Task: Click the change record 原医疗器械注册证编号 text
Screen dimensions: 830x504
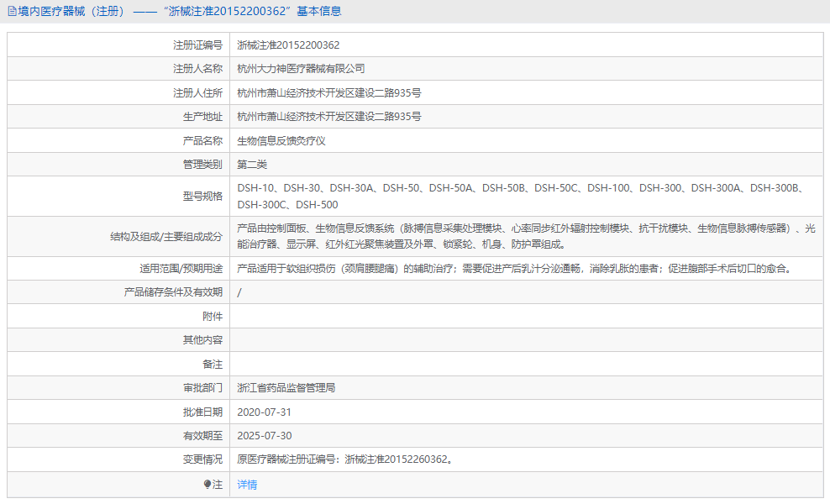Action: 345,459
